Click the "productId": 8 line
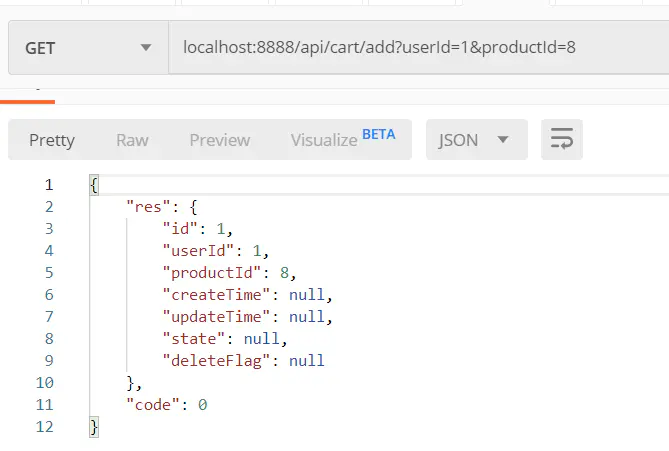Image resolution: width=669 pixels, height=451 pixels. (x=229, y=273)
